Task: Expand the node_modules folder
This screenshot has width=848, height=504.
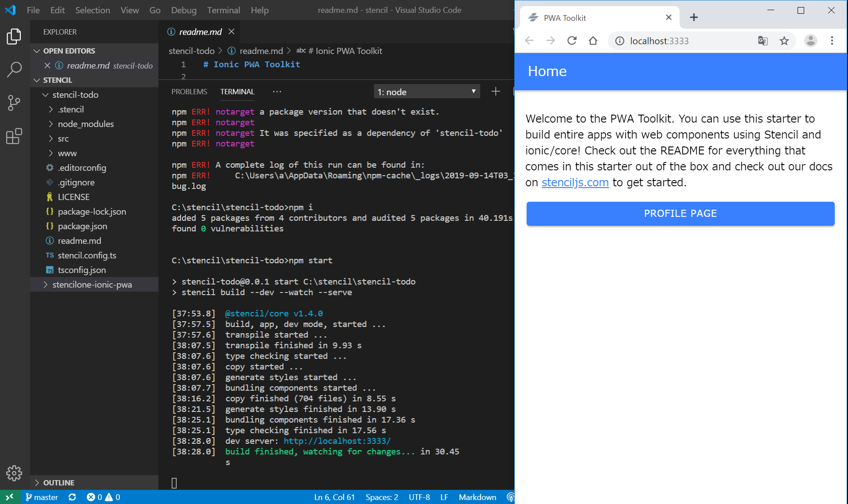Action: (85, 124)
